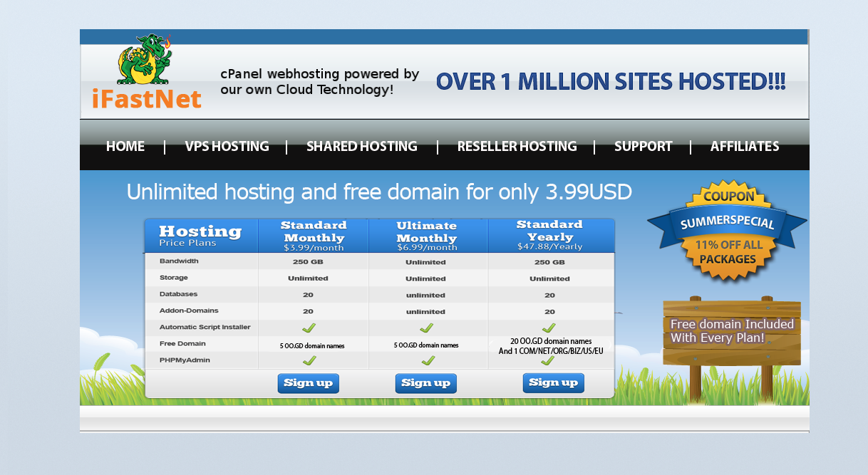
Task: Sign up for Ultimate Monthly plan
Action: click(x=426, y=383)
